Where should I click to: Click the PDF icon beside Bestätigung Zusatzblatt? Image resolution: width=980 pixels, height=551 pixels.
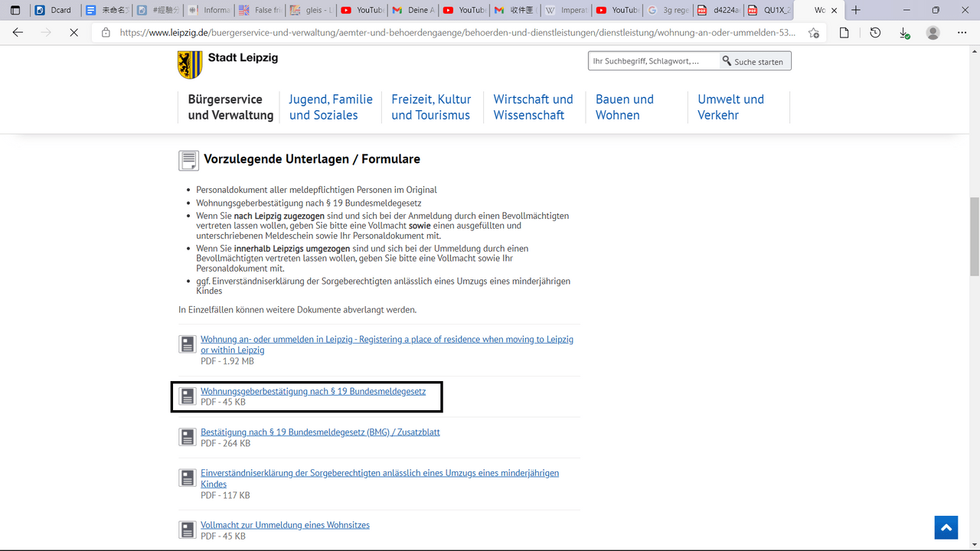click(188, 437)
